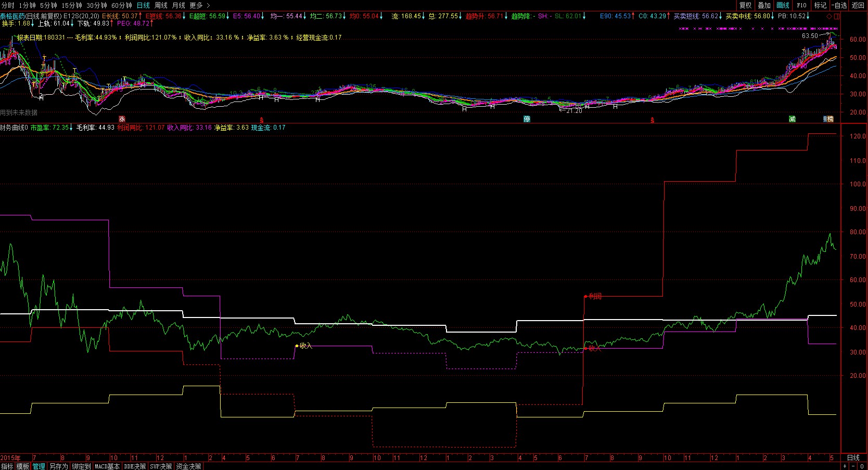The height and width of the screenshot is (470, 868).
Task: Select the 管理 manage tab
Action: [x=39, y=466]
